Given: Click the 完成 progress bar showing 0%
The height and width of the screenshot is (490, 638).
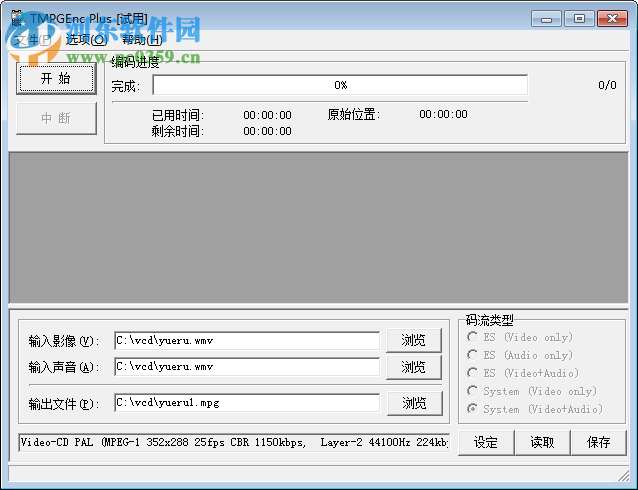Looking at the screenshot, I should pyautogui.click(x=340, y=85).
